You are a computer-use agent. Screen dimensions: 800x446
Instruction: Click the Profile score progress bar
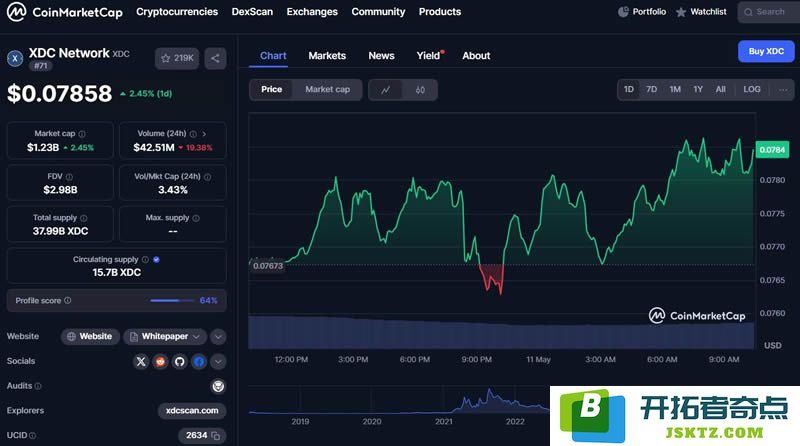click(x=172, y=301)
